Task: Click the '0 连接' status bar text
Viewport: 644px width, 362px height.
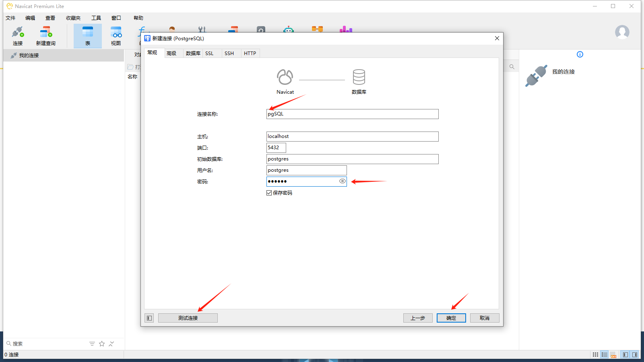Action: click(12, 355)
